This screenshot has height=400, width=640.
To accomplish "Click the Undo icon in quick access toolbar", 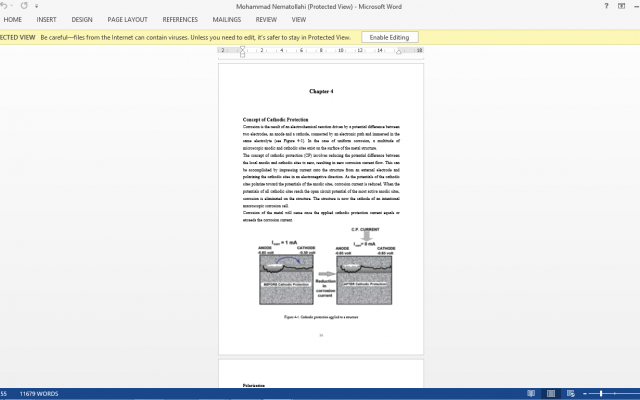I will pyautogui.click(x=4, y=6).
